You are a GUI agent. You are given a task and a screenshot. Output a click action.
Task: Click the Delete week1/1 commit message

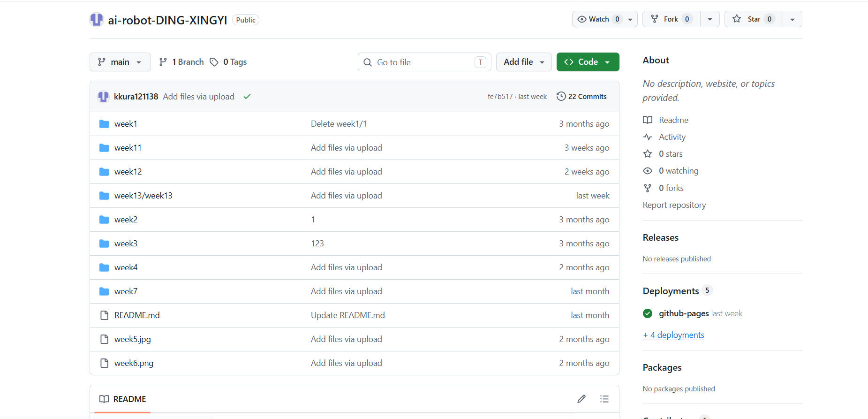pos(339,124)
